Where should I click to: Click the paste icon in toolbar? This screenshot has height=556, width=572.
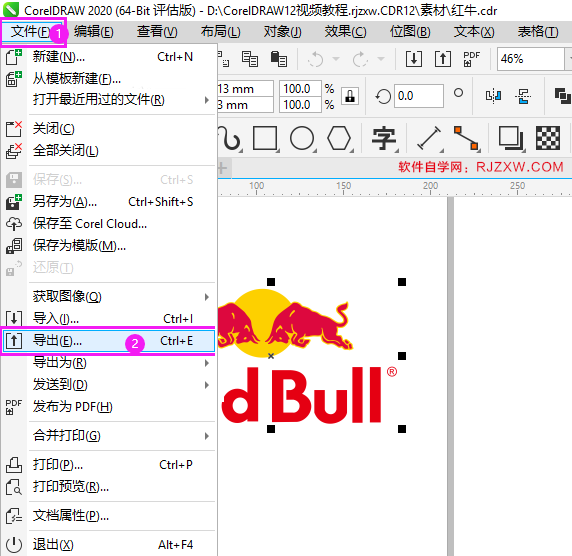pyautogui.click(x=279, y=59)
